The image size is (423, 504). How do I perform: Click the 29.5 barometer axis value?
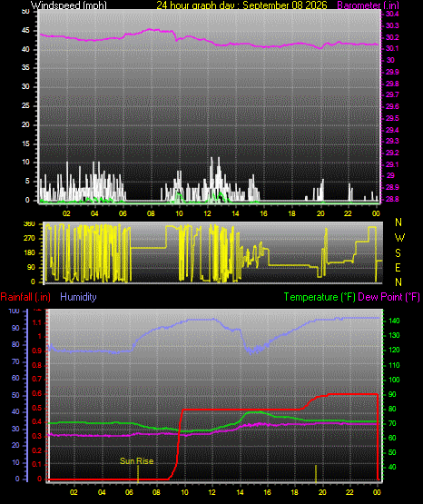392,118
